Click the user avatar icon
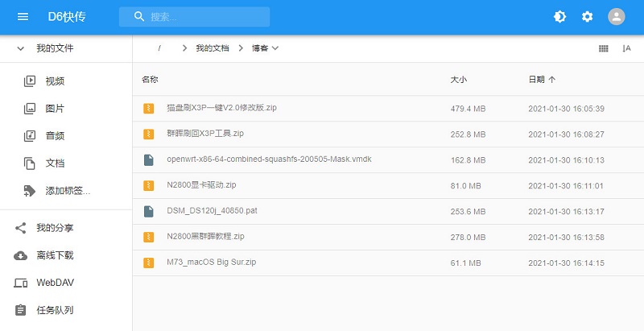644x331 pixels. coord(616,17)
